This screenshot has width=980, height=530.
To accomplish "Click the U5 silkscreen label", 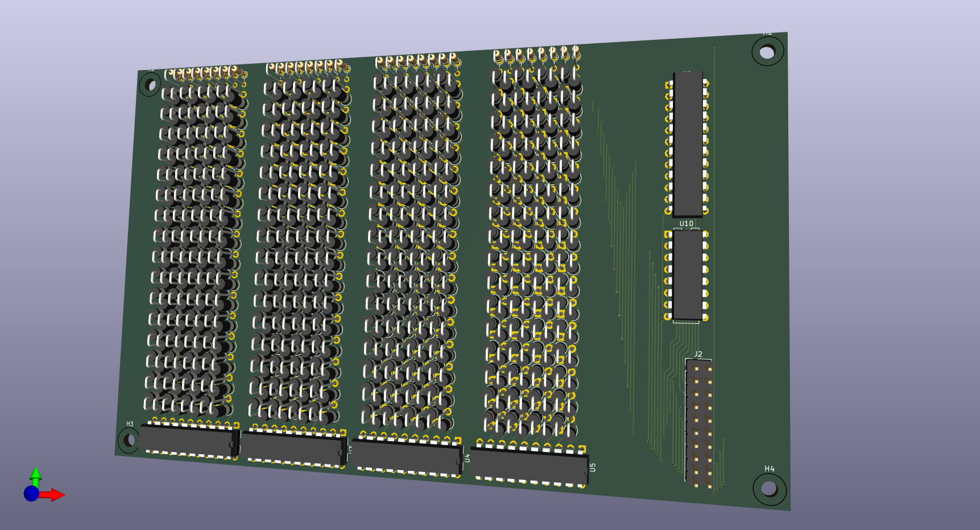I will click(x=593, y=467).
